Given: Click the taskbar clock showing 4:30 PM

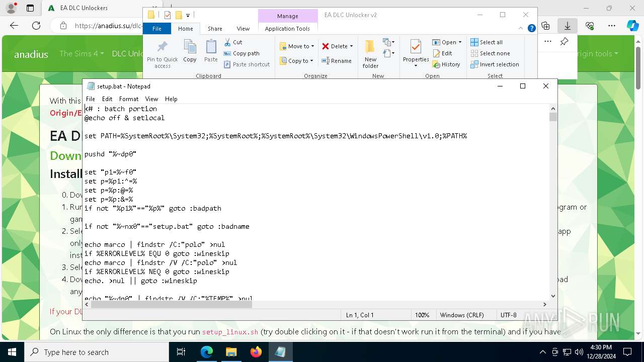Looking at the screenshot, I should 600,347.
